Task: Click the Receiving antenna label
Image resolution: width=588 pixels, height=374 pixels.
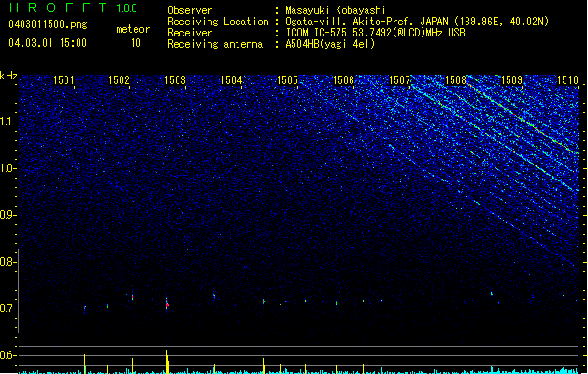Action: pos(215,44)
